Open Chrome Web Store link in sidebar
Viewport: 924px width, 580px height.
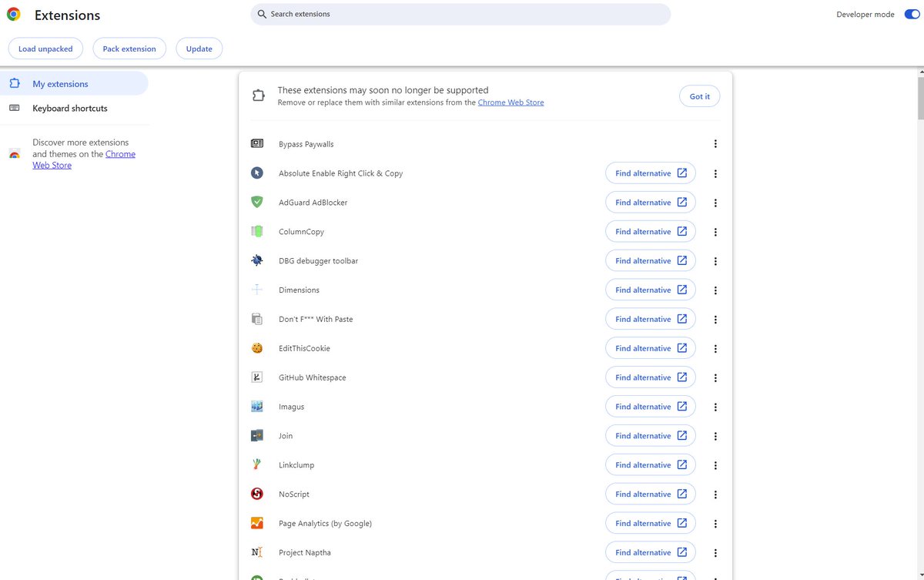84,159
